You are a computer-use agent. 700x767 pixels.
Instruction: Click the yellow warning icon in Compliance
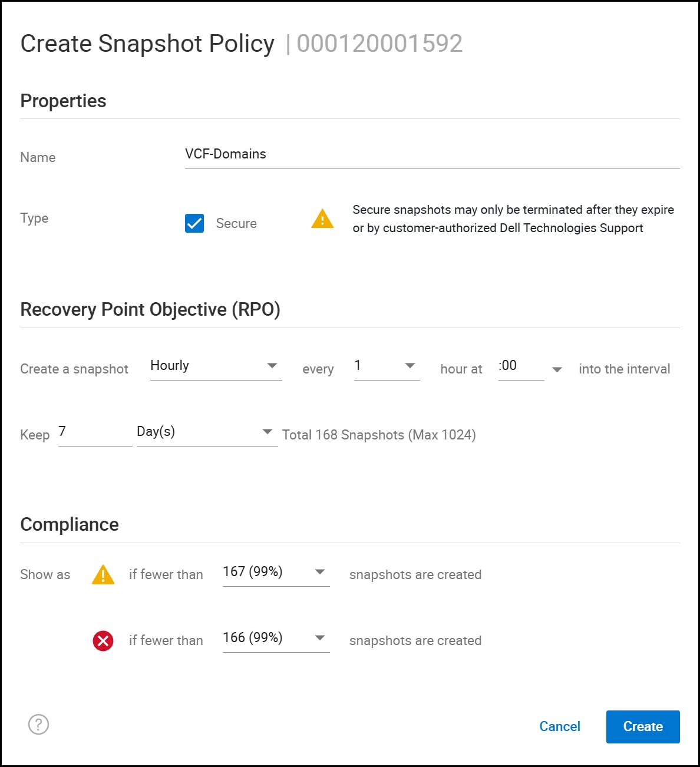(x=103, y=574)
